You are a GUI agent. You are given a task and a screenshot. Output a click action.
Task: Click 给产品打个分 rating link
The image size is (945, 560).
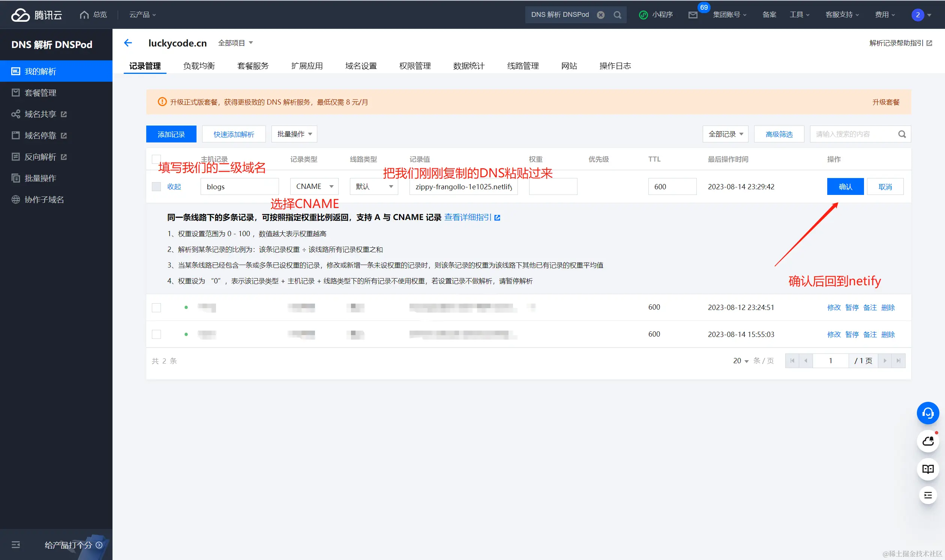73,545
